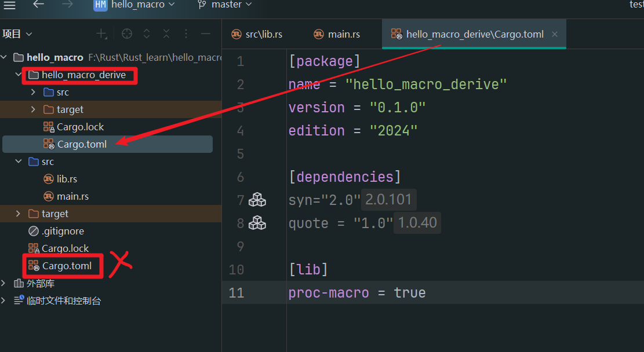The width and height of the screenshot is (644, 352).
Task: Open the master branch dropdown
Action: pos(225,5)
